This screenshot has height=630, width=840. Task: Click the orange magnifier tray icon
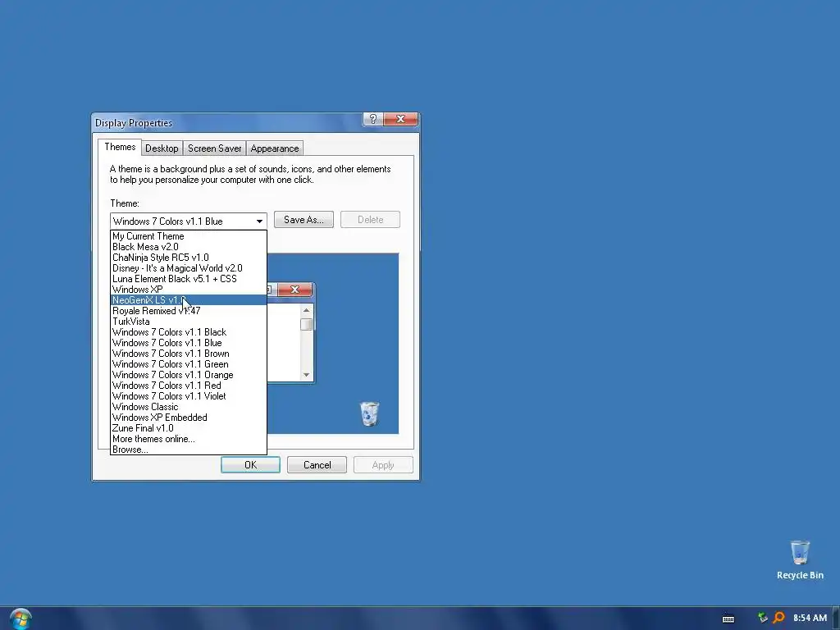[x=778, y=618]
